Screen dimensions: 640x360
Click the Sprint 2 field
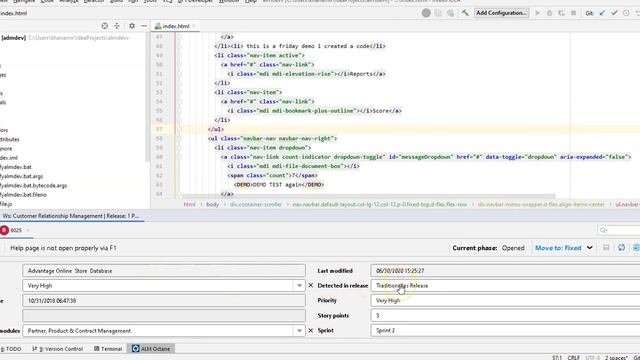pos(505,331)
